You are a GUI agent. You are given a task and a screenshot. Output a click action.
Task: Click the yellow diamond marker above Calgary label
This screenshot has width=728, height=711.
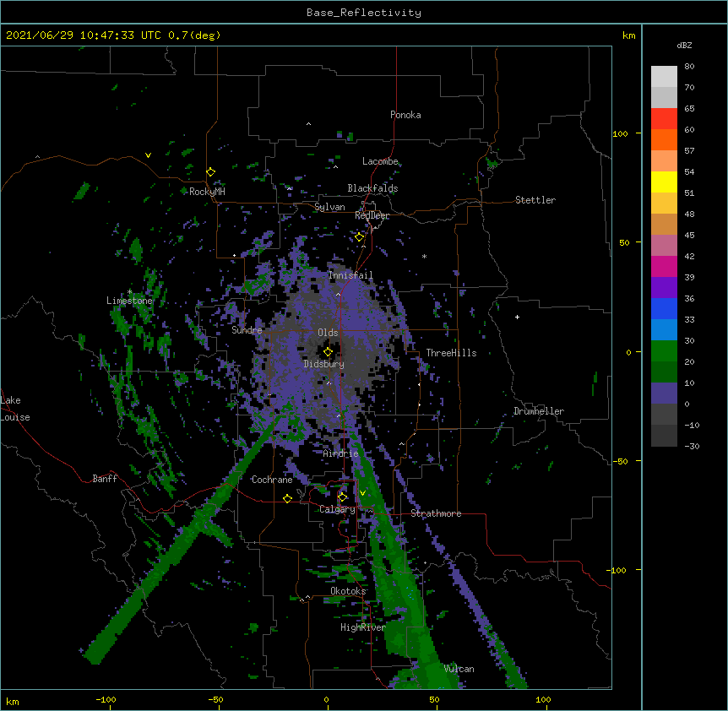(x=342, y=497)
